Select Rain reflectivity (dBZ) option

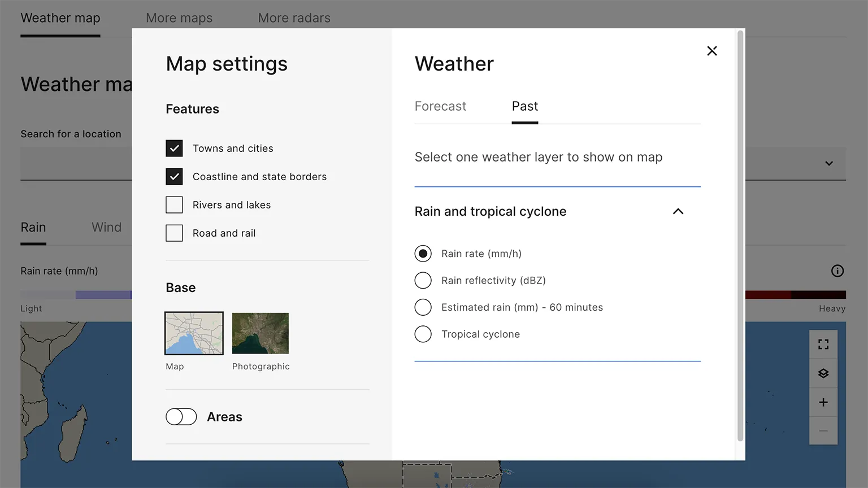tap(423, 281)
